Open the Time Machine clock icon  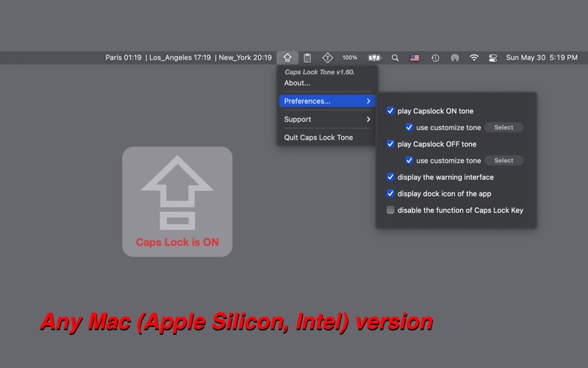(x=435, y=58)
